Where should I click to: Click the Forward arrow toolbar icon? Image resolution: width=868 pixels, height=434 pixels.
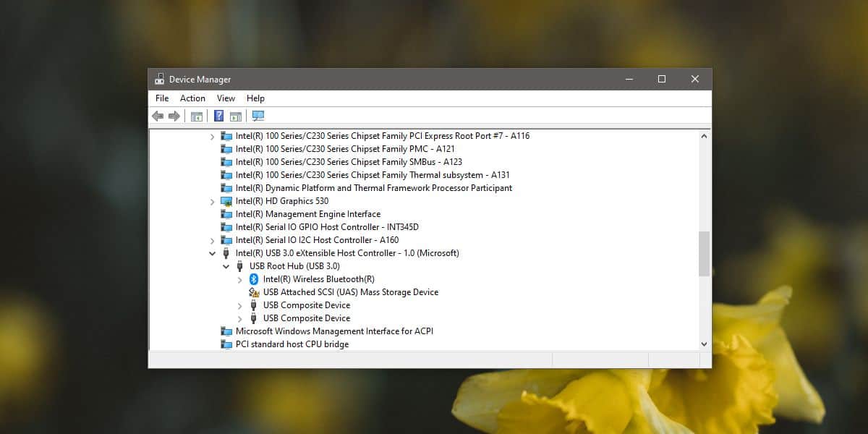(174, 116)
